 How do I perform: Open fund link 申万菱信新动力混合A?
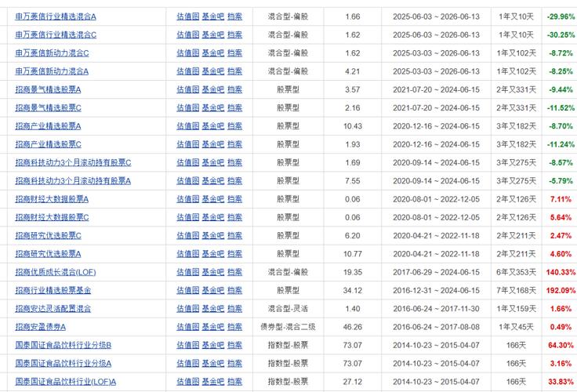point(52,71)
